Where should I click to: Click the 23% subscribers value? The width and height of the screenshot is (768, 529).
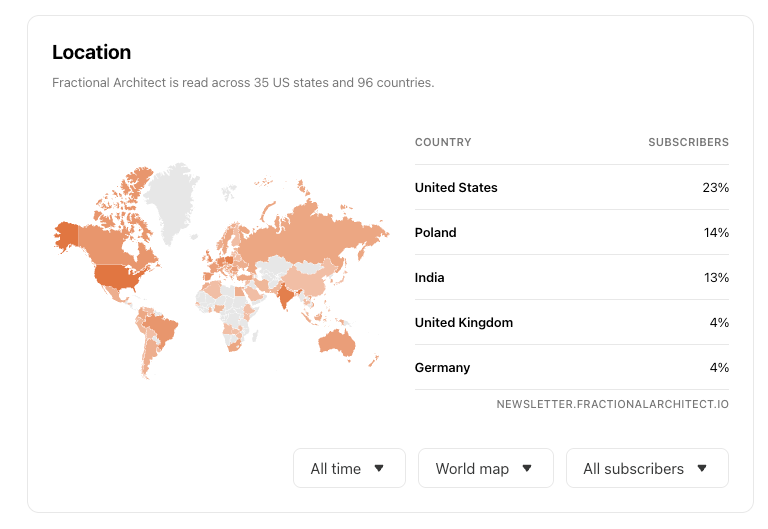716,188
